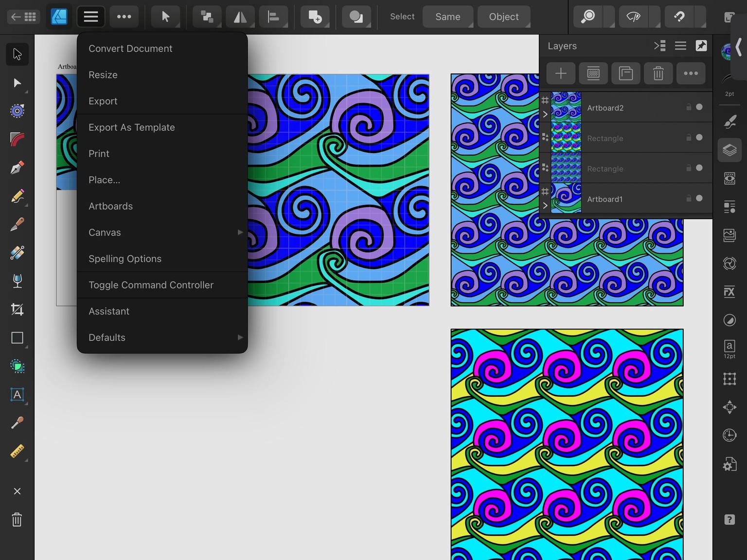Select the Fill (gradient) tool
Image resolution: width=747 pixels, height=560 pixels.
click(17, 253)
